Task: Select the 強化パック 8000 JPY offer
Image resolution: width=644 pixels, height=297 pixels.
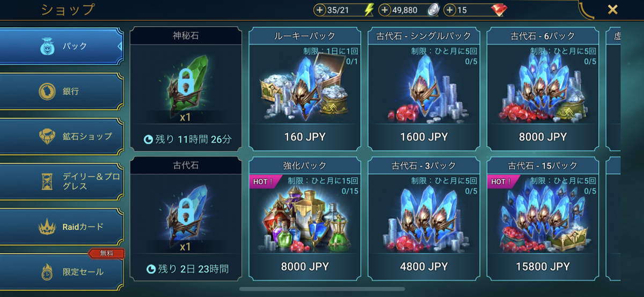Action: (x=305, y=218)
